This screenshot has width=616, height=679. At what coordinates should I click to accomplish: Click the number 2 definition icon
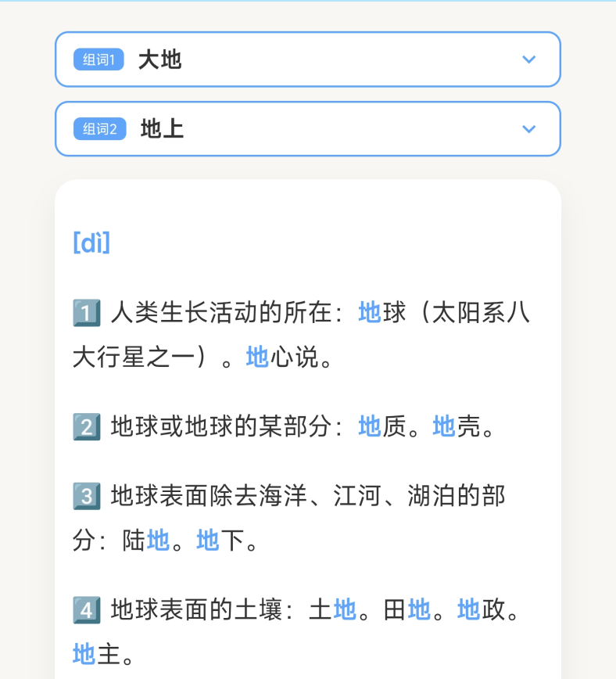(x=87, y=427)
